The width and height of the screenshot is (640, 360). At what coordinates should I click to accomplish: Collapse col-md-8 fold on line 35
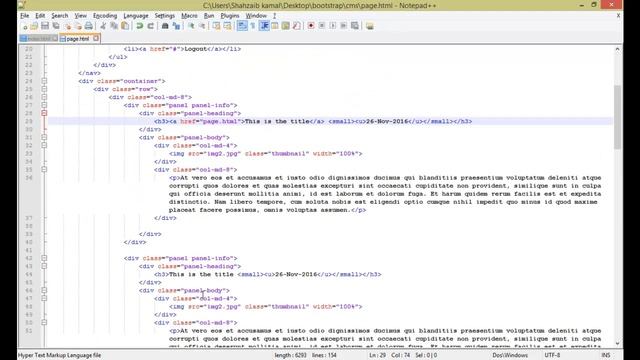pyautogui.click(x=44, y=169)
